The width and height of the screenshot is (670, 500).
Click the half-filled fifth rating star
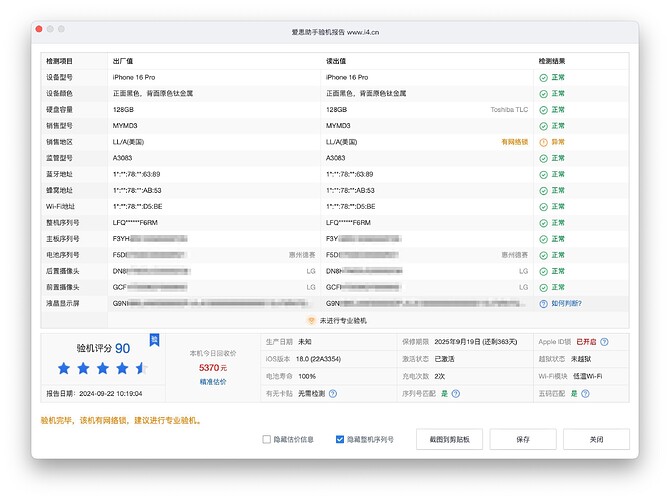click(x=141, y=368)
